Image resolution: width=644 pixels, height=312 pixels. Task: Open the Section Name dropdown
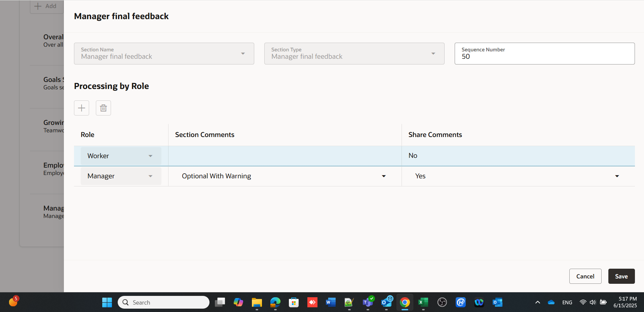[x=164, y=53]
